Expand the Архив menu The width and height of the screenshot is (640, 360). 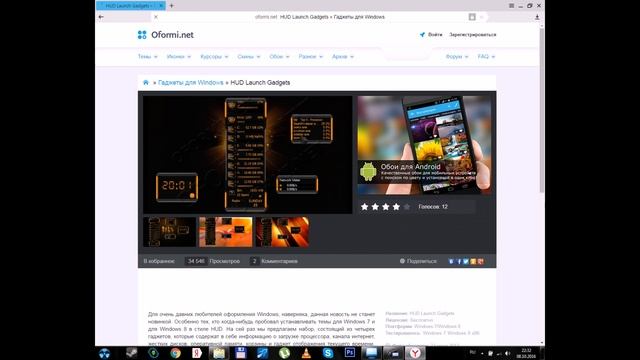tap(343, 57)
